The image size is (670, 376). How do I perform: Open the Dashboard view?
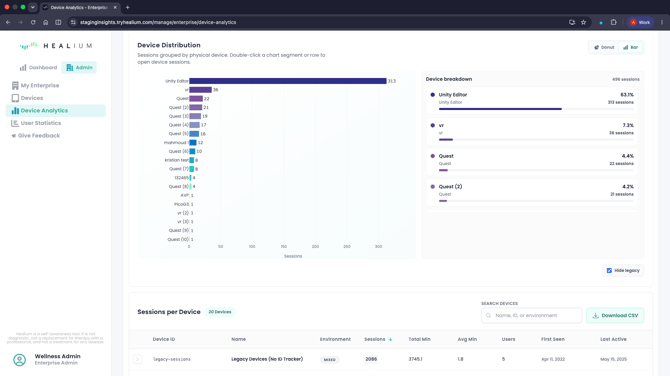(x=38, y=68)
